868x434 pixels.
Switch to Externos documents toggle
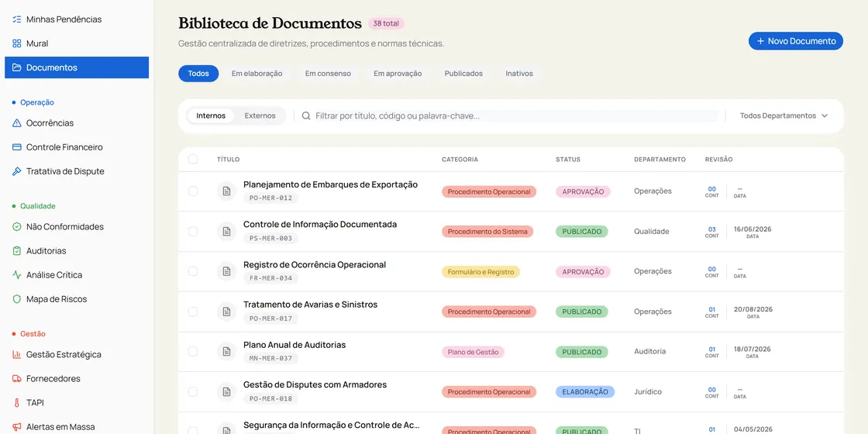(x=260, y=115)
